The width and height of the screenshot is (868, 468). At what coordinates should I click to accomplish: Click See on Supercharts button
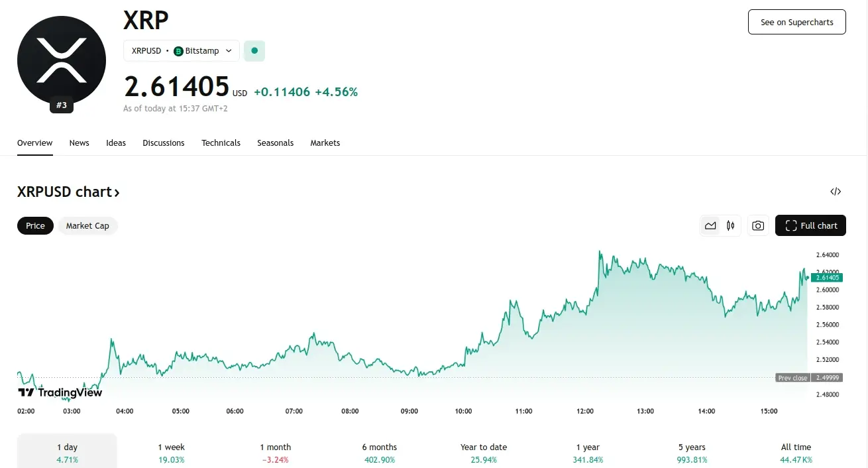796,22
